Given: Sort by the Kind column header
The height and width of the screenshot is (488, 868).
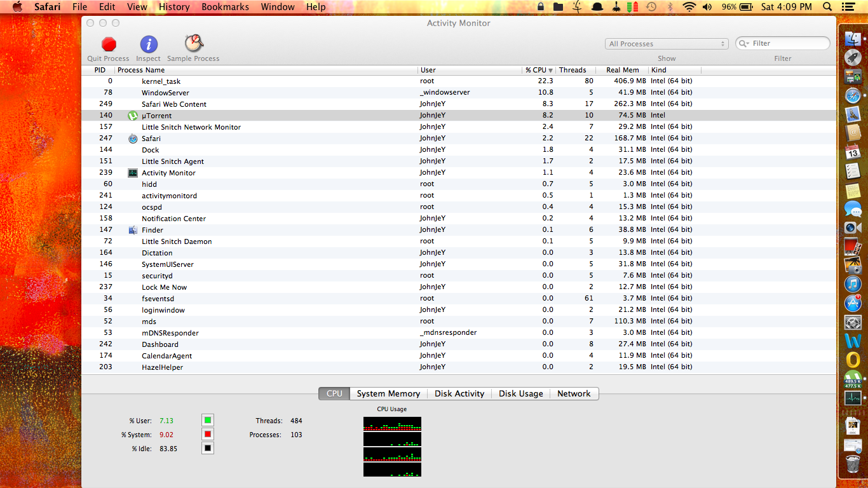Looking at the screenshot, I should pos(675,70).
